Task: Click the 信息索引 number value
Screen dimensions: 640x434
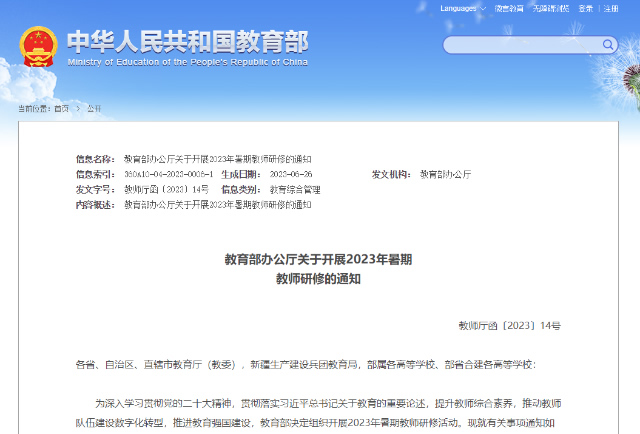Action: pyautogui.click(x=169, y=174)
